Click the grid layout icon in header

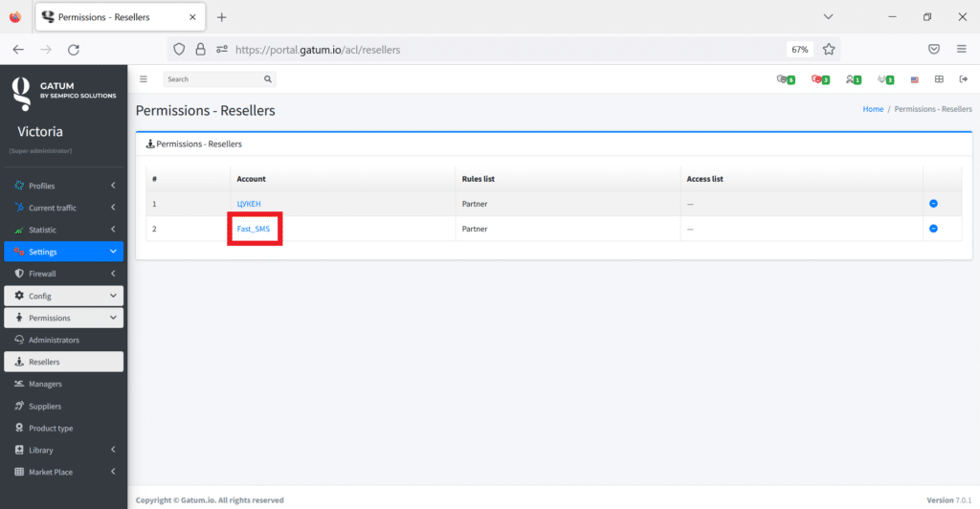(939, 79)
